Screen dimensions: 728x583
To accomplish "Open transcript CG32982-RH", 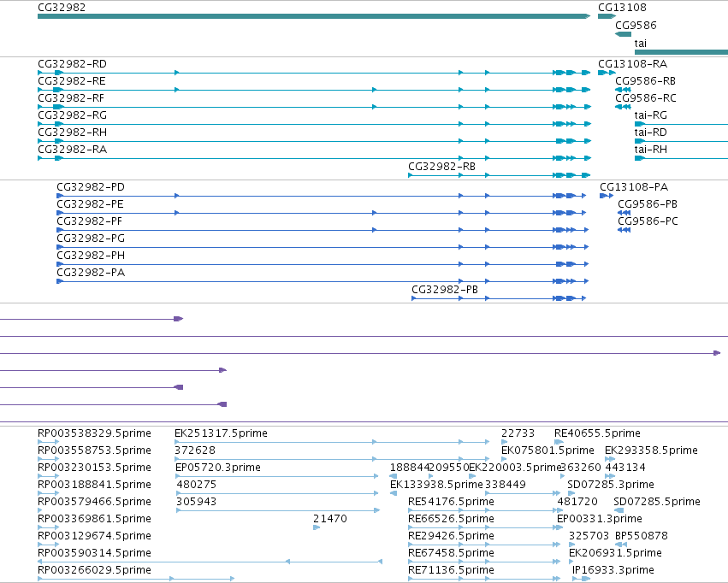I will pos(72,132).
